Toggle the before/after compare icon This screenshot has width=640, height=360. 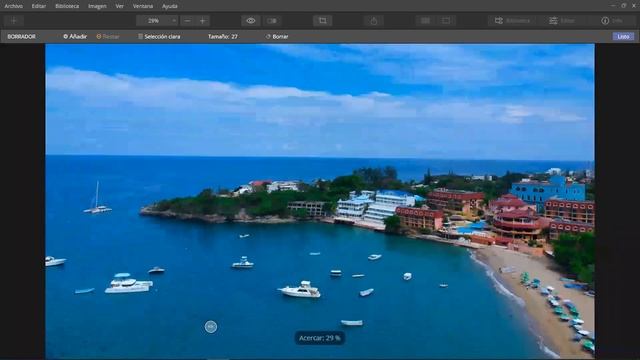point(272,21)
